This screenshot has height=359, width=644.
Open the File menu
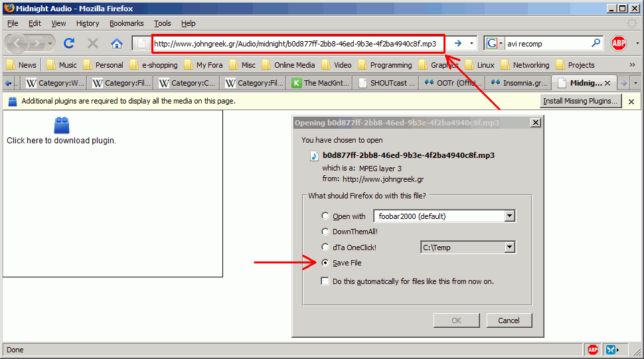13,23
